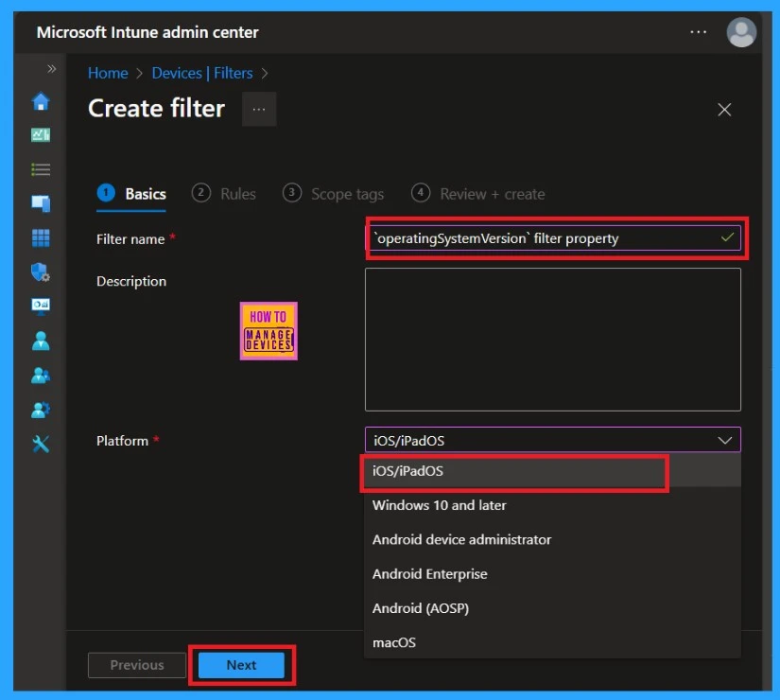Go to Home breadcrumb link
The width and height of the screenshot is (780, 700).
click(x=108, y=73)
